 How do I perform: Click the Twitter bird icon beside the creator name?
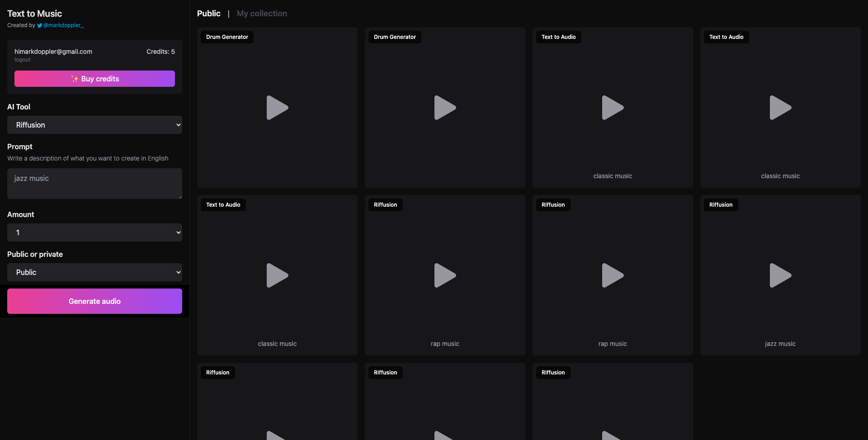pos(40,25)
